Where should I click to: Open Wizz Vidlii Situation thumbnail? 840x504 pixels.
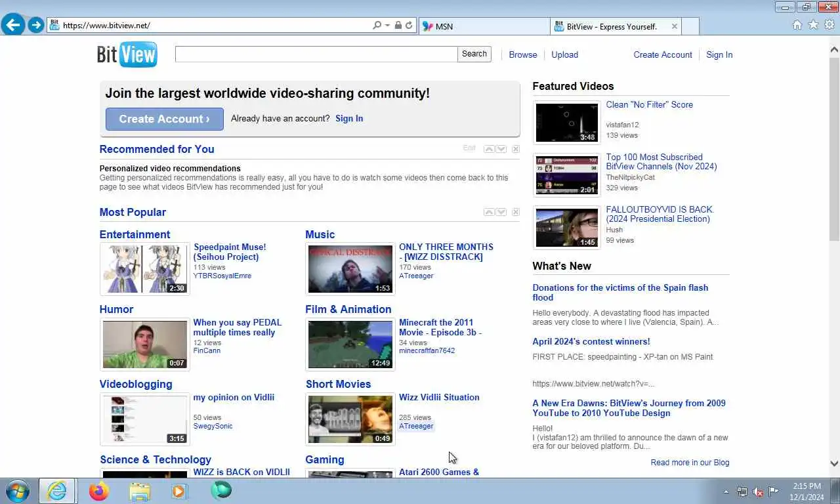point(350,419)
